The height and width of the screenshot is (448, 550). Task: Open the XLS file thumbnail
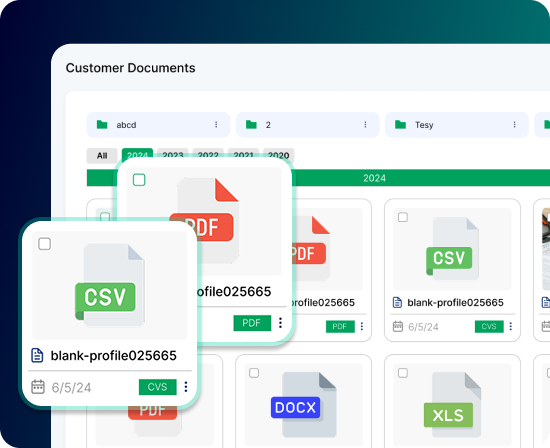[x=452, y=404]
